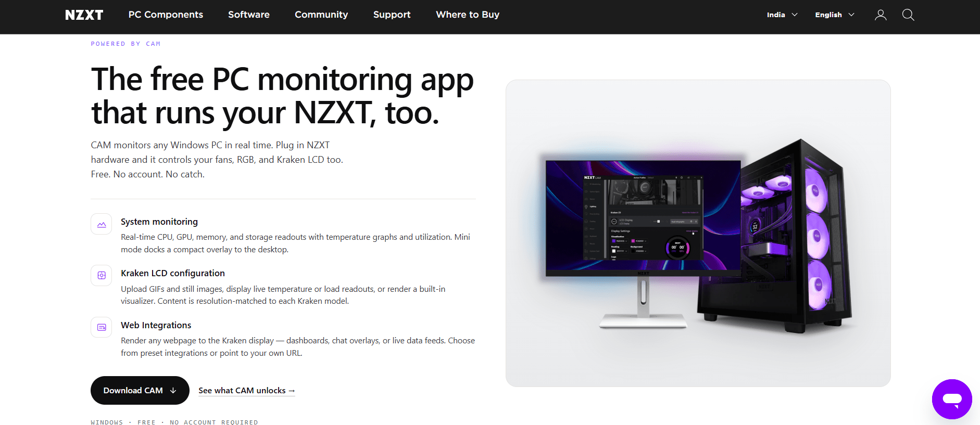The width and height of the screenshot is (980, 425).
Task: Click description starting 'Real-time CPU, GPU, memory'
Action: click(296, 243)
